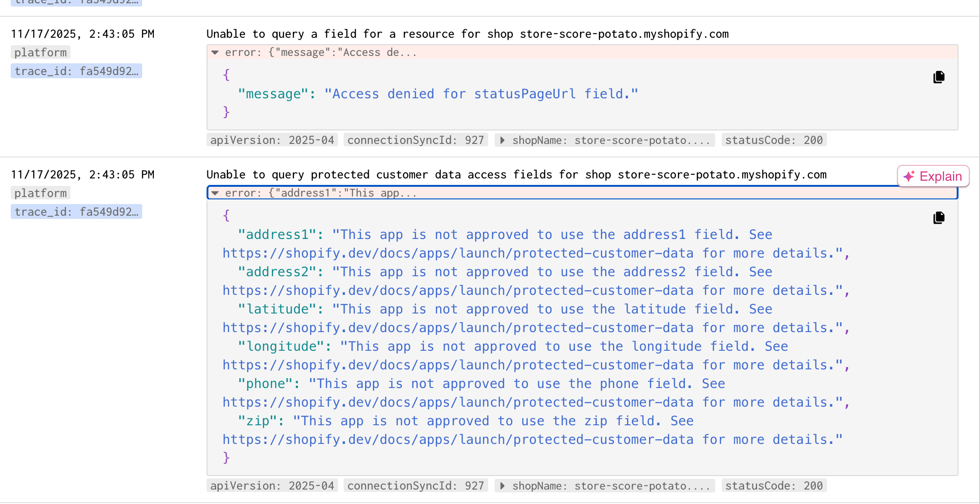Click statusCode 200 tag in first entry

tap(774, 140)
